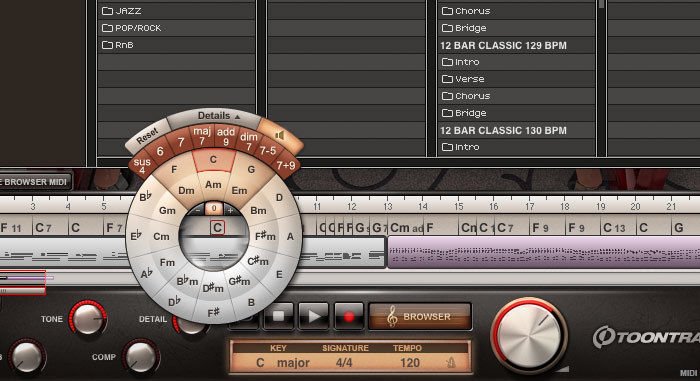The width and height of the screenshot is (700, 381).
Task: Open the JAZZ folder
Action: coord(176,11)
